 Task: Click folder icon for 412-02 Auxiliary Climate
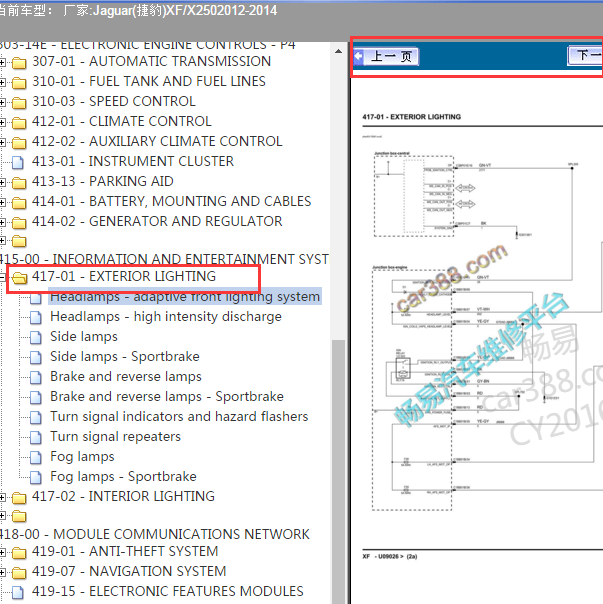19,143
